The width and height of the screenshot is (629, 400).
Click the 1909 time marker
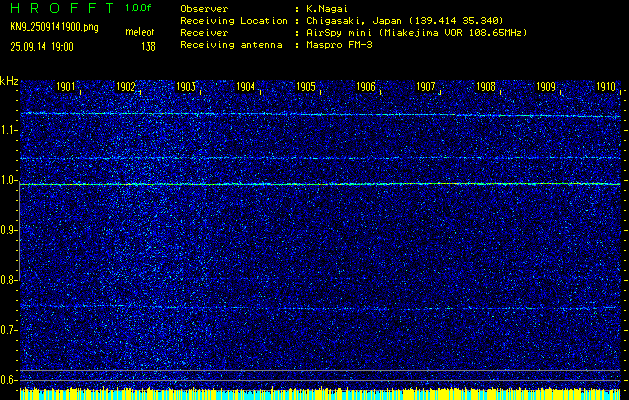point(546,87)
